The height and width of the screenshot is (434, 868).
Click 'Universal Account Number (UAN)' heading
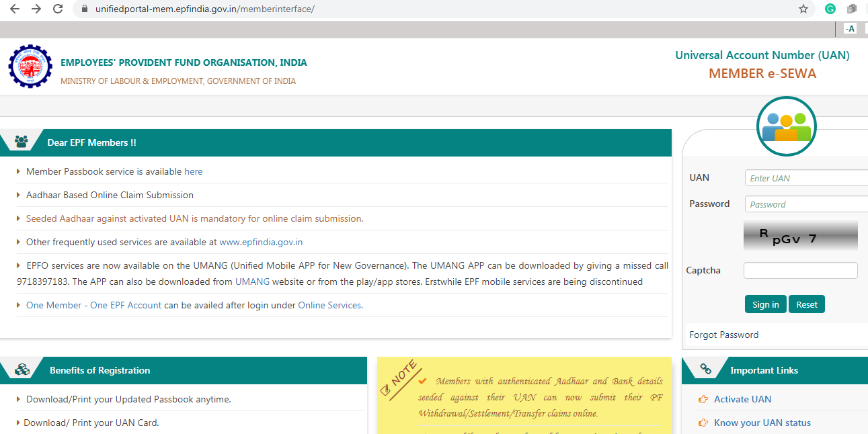(x=762, y=55)
